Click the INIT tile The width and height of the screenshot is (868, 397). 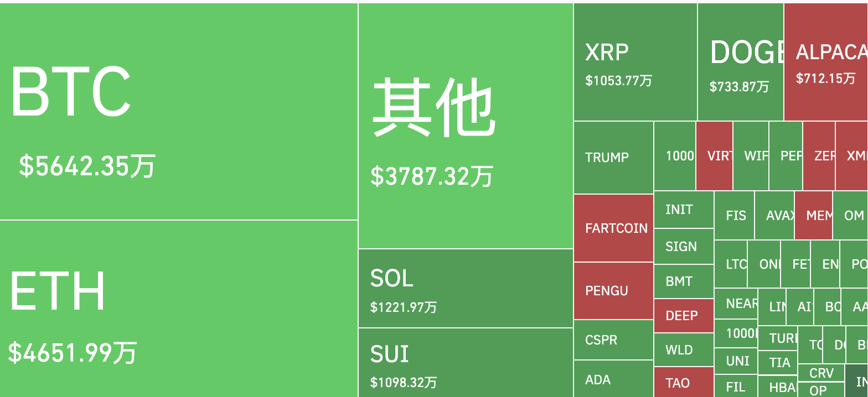point(684,210)
